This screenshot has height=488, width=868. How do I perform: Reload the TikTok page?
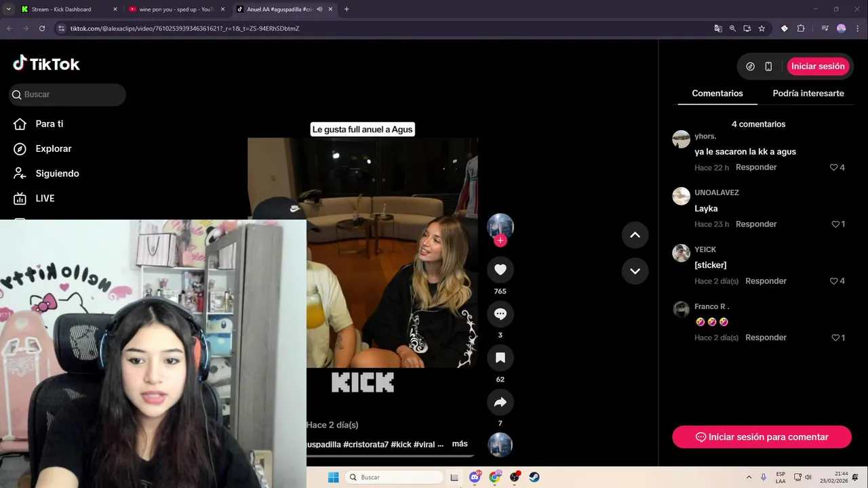[x=42, y=28]
